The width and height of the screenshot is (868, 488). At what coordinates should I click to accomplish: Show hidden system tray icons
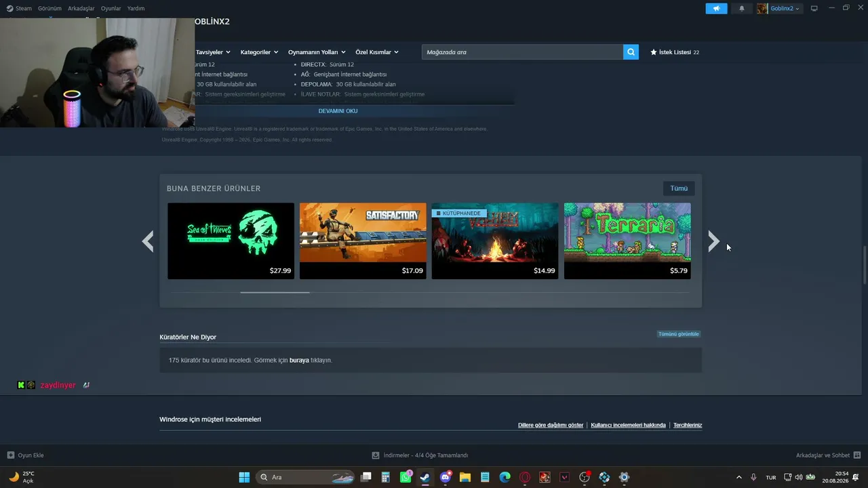point(739,477)
